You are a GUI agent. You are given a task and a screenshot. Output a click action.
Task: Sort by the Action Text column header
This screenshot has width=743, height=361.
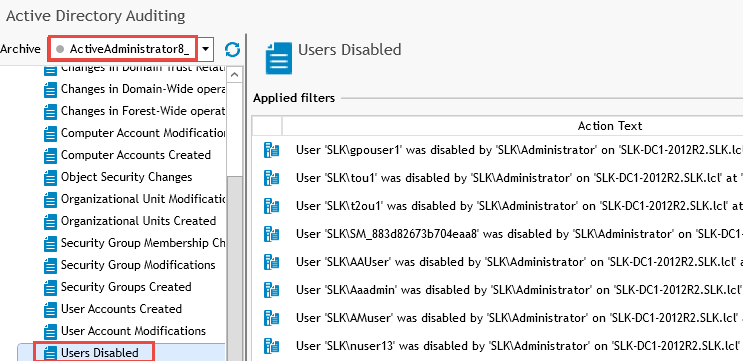609,126
